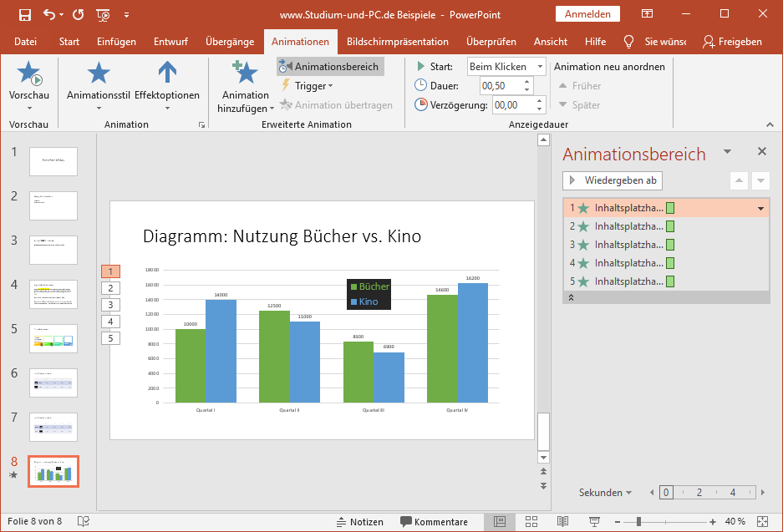Viewport: 783px width, 532px height.
Task: Go to next slide double-arrow button
Action: click(x=543, y=485)
